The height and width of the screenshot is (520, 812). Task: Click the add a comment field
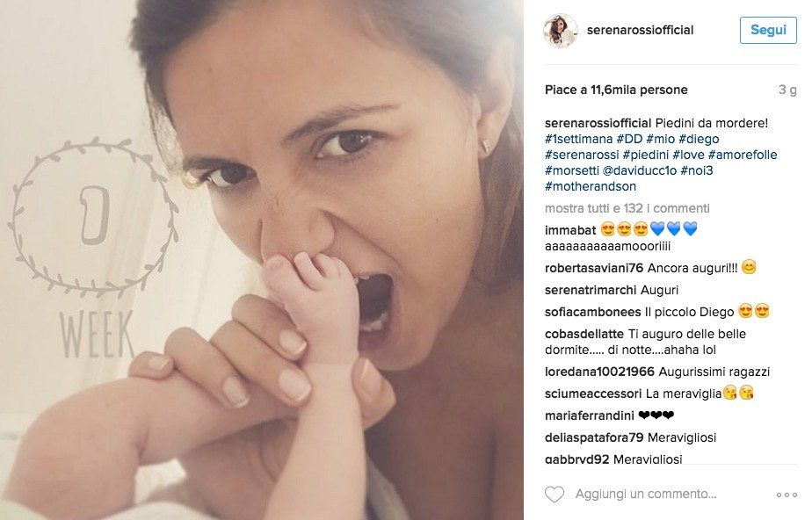(646, 495)
